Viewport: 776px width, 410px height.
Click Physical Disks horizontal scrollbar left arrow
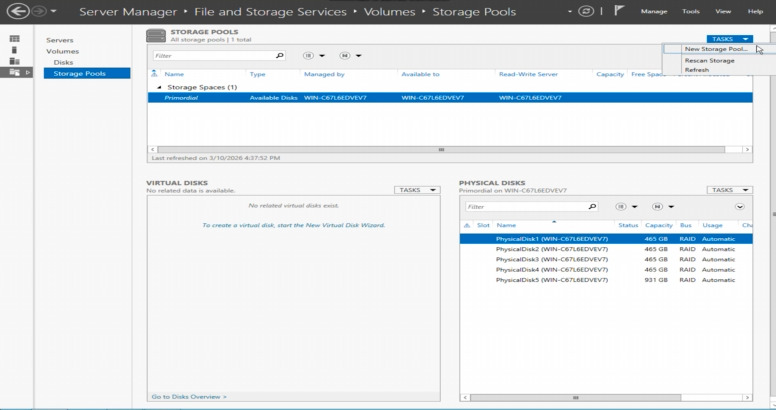point(465,397)
